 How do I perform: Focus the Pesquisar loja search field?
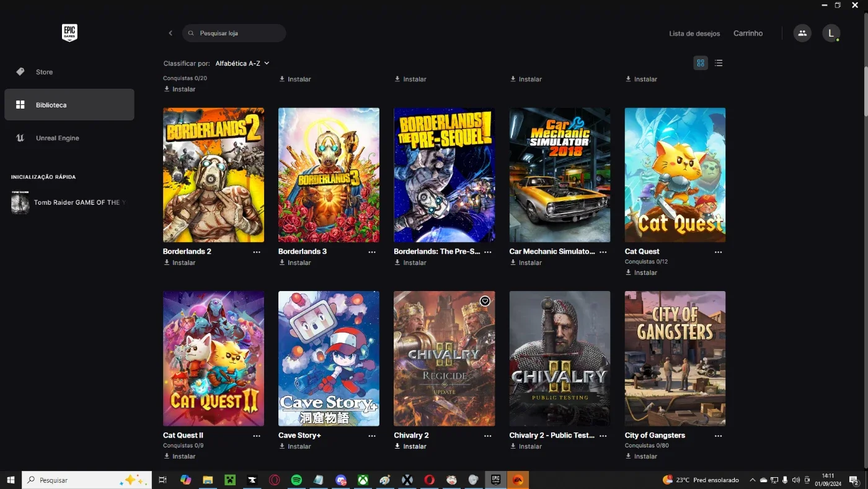[x=234, y=33]
